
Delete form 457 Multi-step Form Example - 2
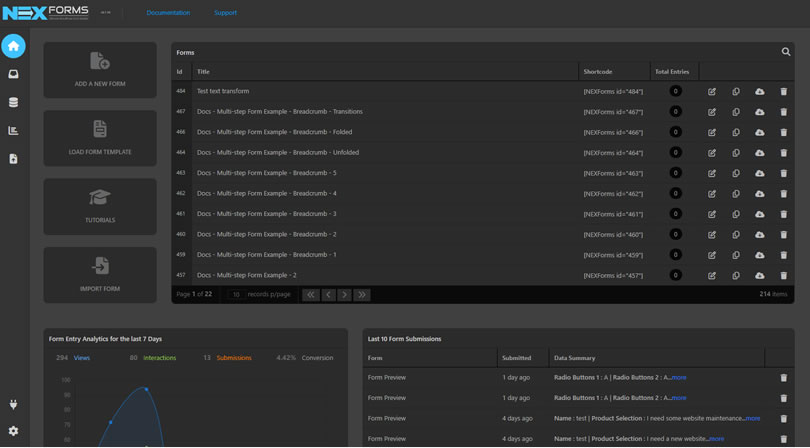click(x=784, y=275)
